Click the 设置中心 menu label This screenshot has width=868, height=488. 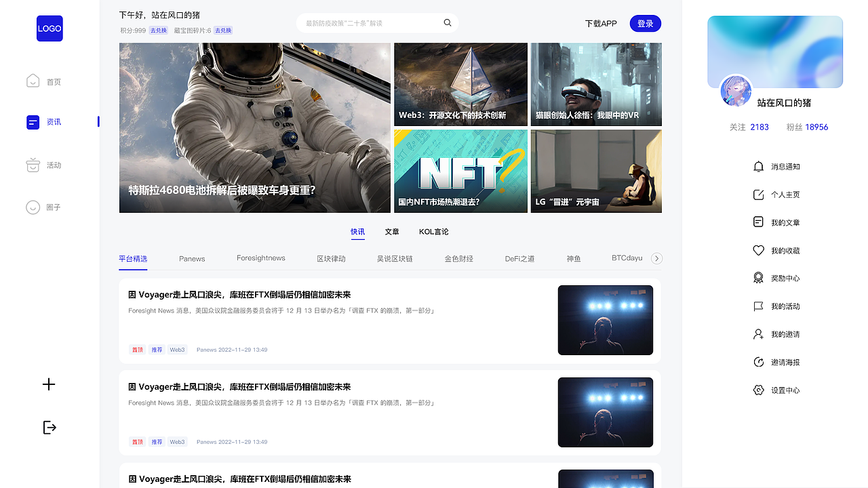(785, 390)
